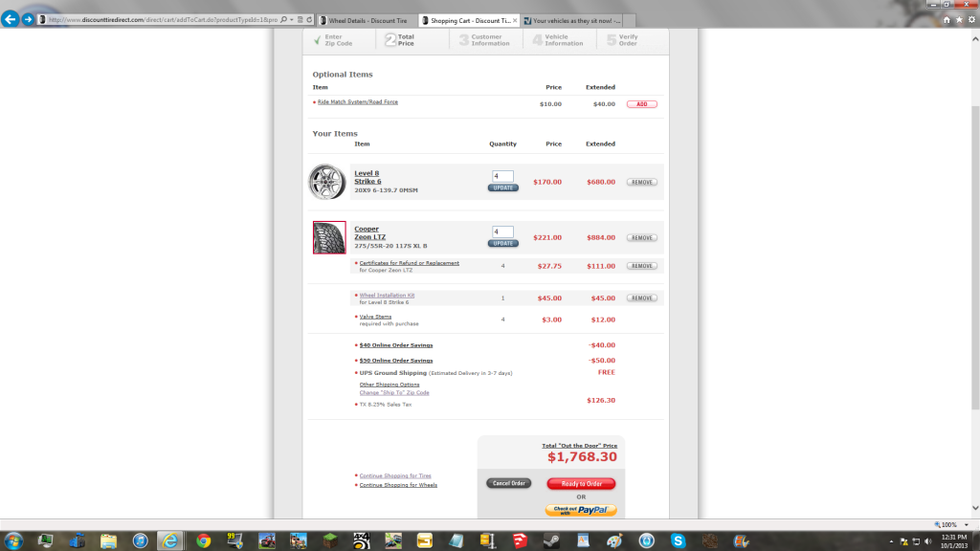
Task: Open SketchUp red icon in taskbar
Action: coord(520,540)
